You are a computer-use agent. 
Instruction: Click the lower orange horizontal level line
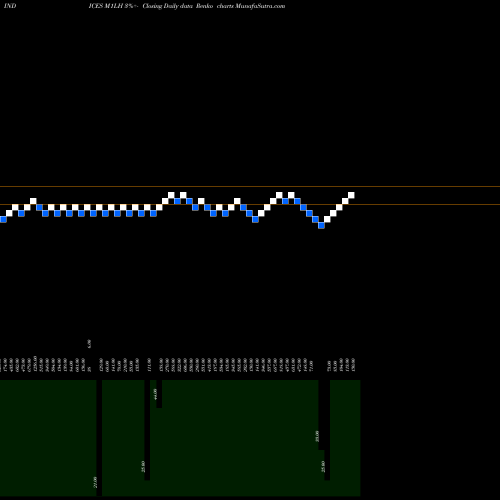250,204
